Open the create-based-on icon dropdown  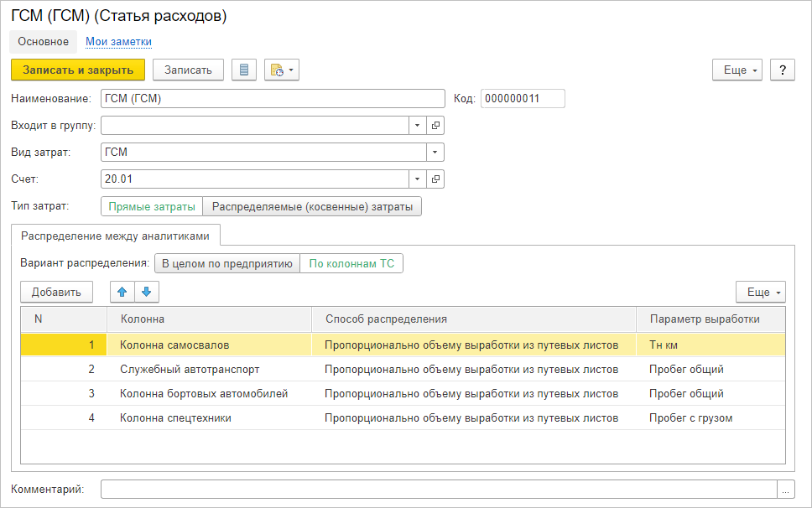point(281,70)
